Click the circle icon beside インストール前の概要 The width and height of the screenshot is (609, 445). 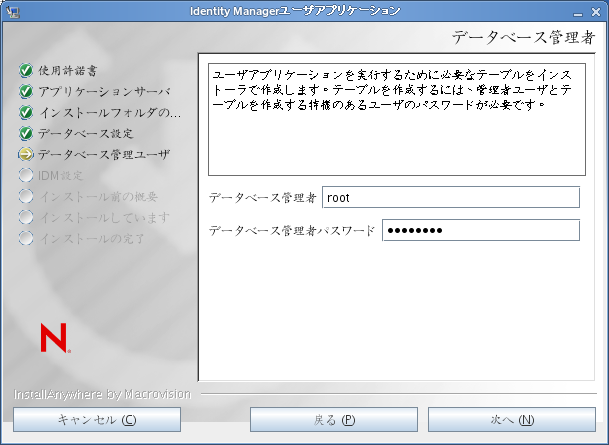pyautogui.click(x=26, y=196)
